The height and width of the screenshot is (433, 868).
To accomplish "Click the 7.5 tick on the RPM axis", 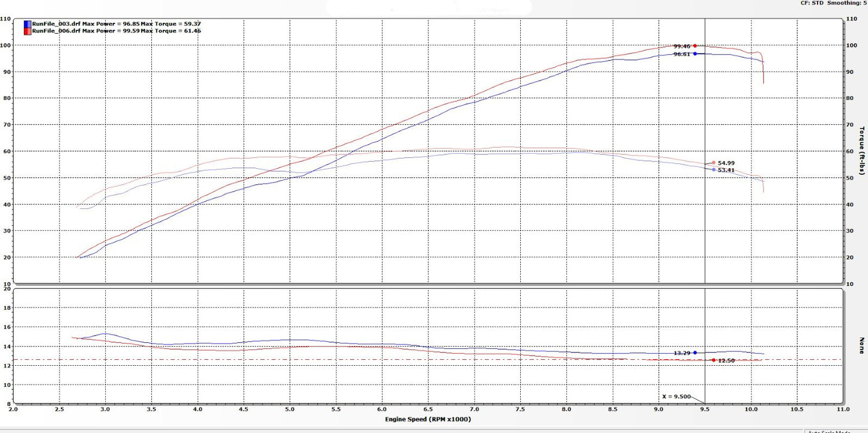I will click(520, 408).
